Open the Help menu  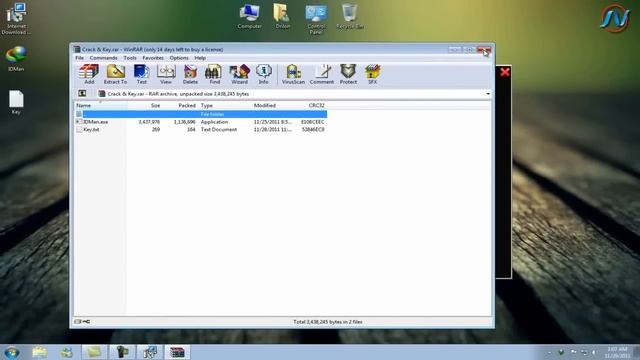coord(200,58)
